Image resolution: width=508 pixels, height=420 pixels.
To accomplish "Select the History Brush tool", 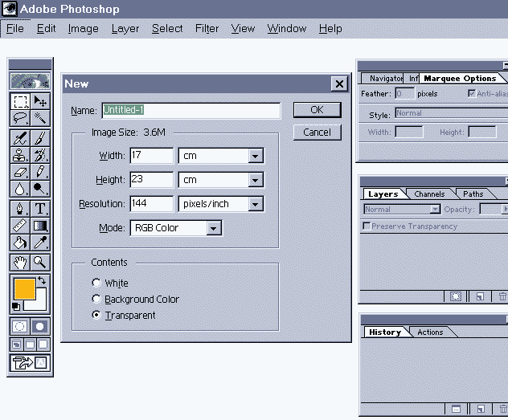I will [40, 155].
